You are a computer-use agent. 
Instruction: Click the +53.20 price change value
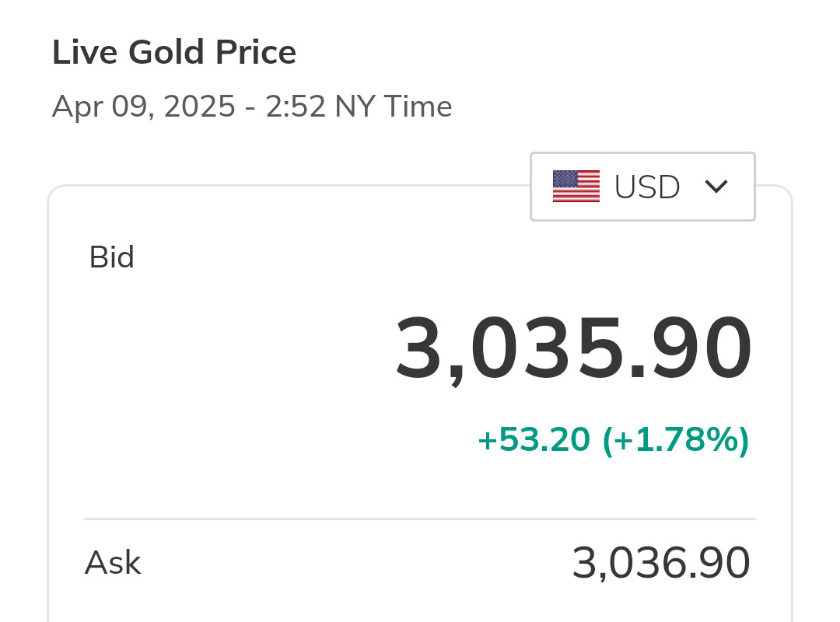click(x=534, y=440)
